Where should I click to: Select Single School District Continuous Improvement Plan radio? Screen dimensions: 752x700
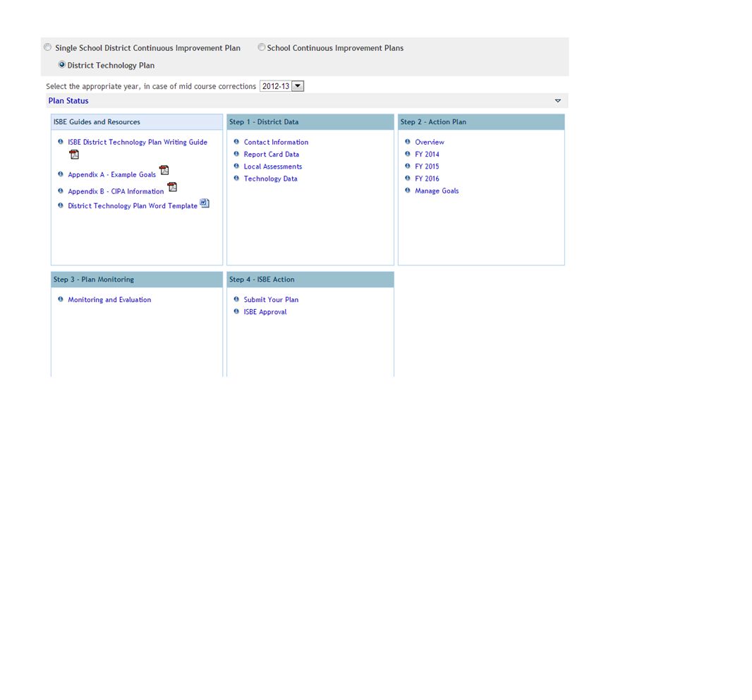coord(47,47)
